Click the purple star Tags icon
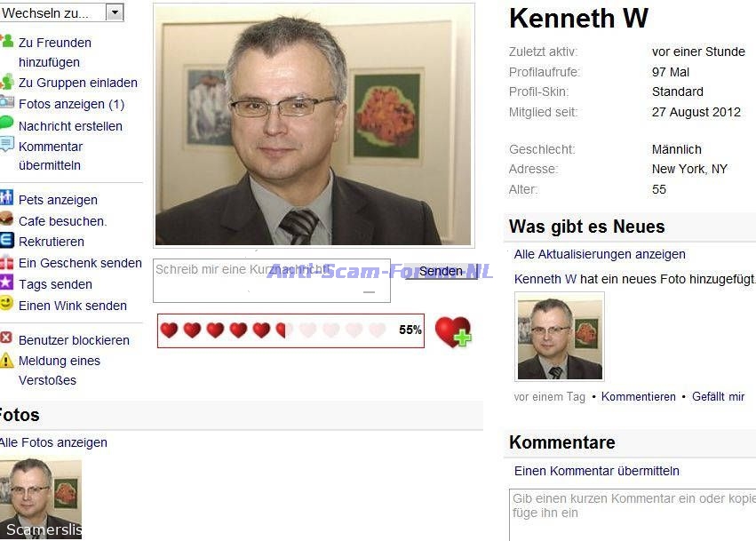Viewport: 756px width, 541px height. tap(6, 282)
